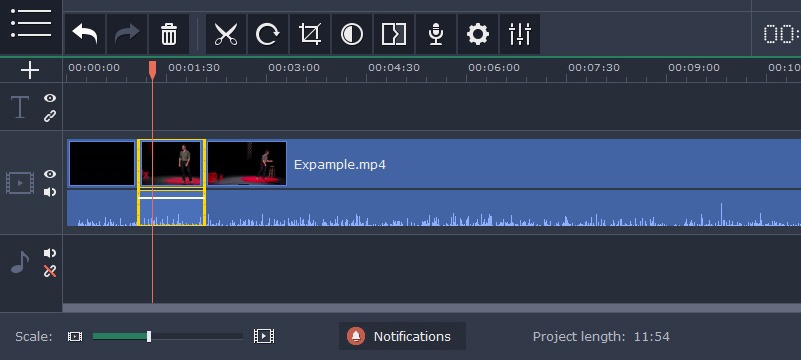Click the Redo arrow icon
801x360 pixels.
[x=127, y=34]
